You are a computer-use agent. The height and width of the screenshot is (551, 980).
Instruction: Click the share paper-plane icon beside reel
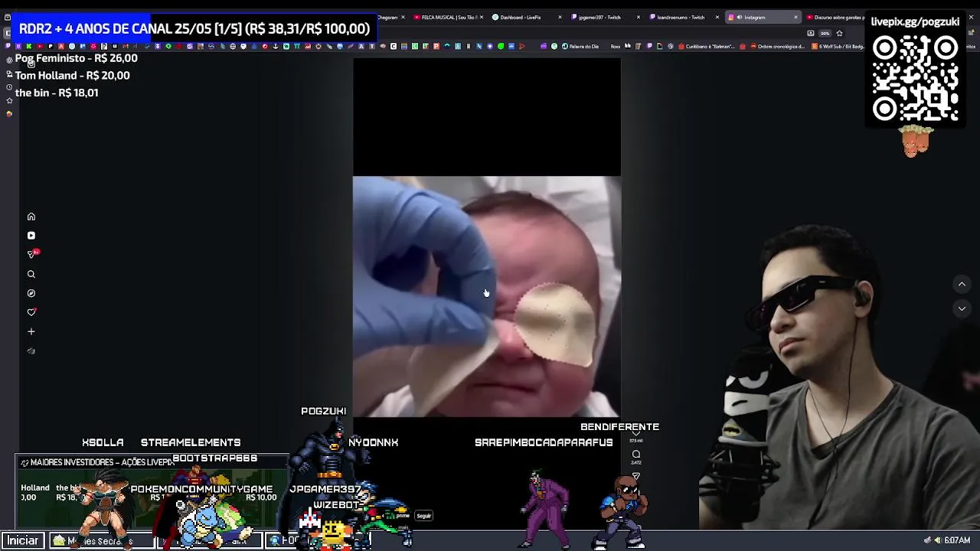[636, 476]
